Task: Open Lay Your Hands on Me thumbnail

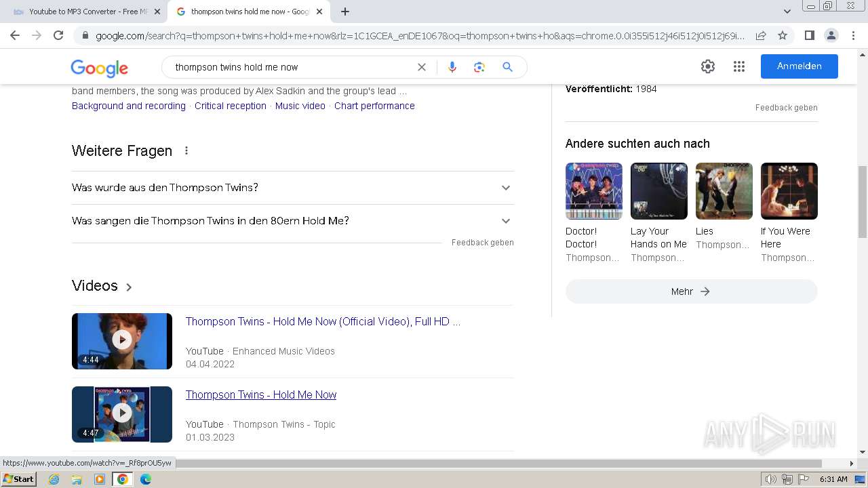Action: pos(659,191)
